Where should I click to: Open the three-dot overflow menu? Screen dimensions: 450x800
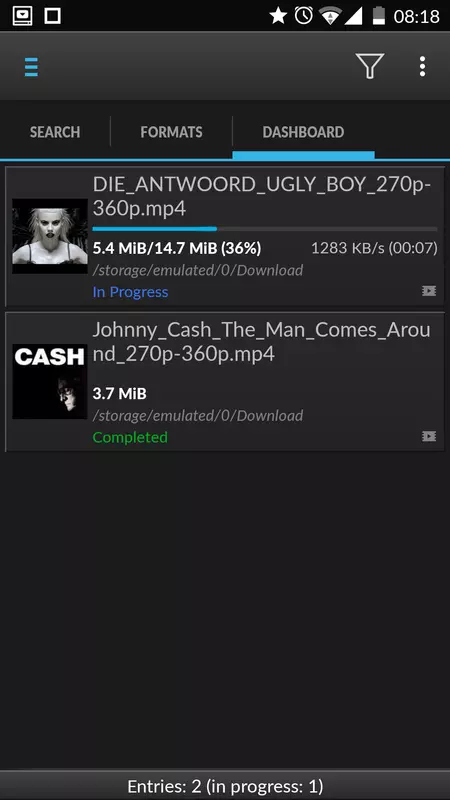pos(422,67)
